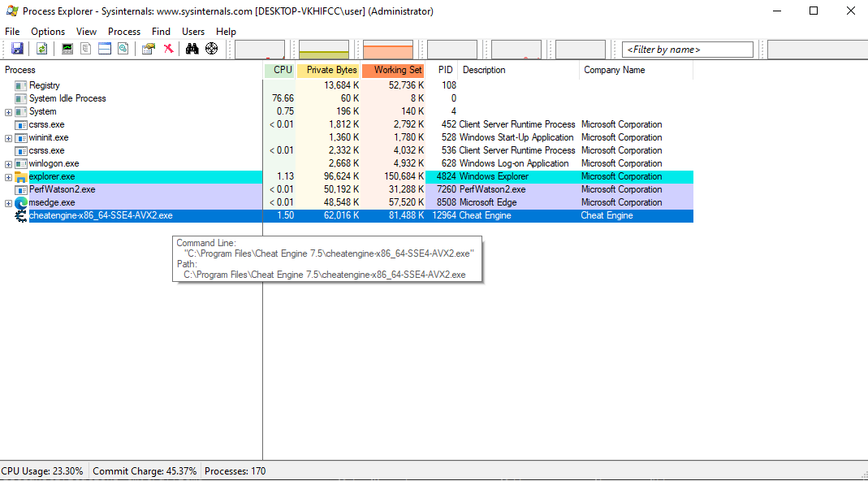Viewport: 868px width, 481px height.
Task: Click the orange physical memory mini graph
Action: point(387,50)
